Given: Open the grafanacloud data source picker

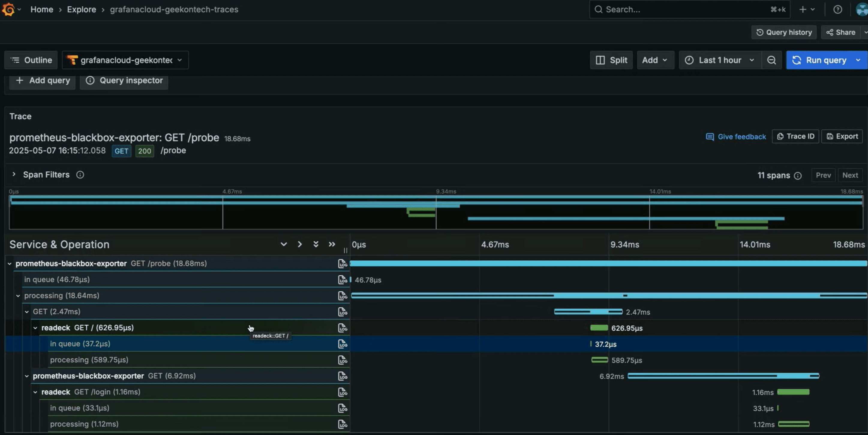Looking at the screenshot, I should [x=125, y=60].
